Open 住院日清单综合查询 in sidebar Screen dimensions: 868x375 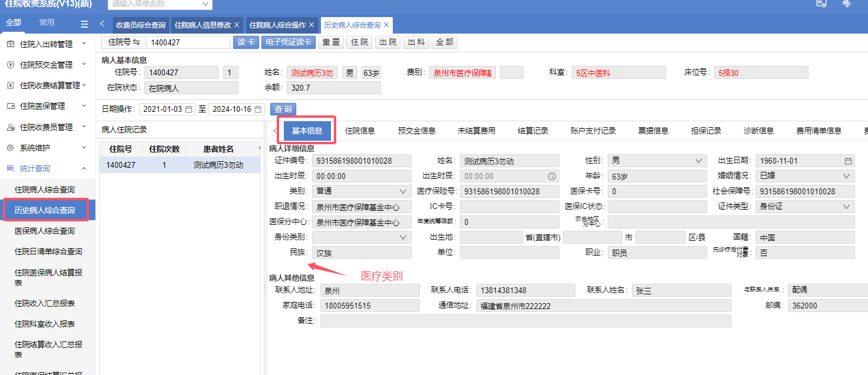click(48, 251)
